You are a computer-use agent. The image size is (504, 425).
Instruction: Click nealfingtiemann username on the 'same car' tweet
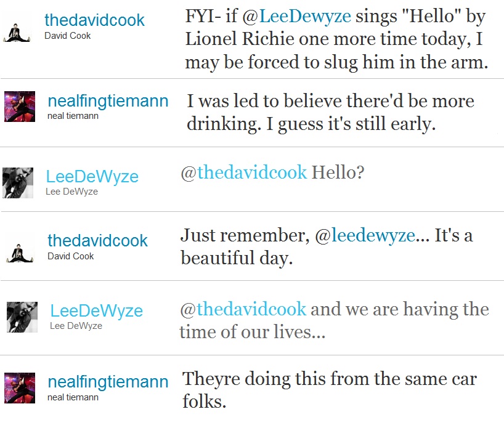(x=108, y=382)
